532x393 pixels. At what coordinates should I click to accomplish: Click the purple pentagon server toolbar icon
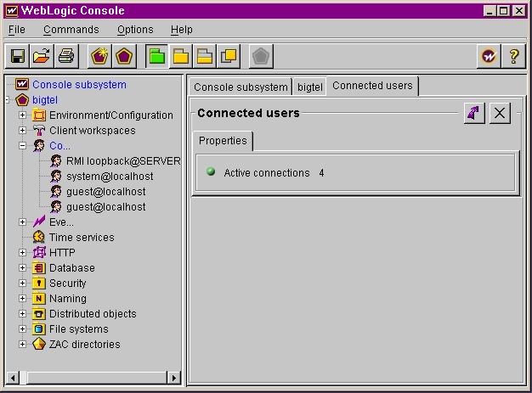[x=124, y=56]
